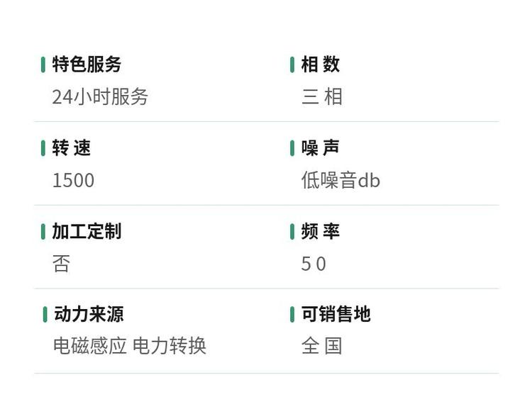The height and width of the screenshot is (404, 532).
Task: Click the 动力来源 heading
Action: coord(89,315)
